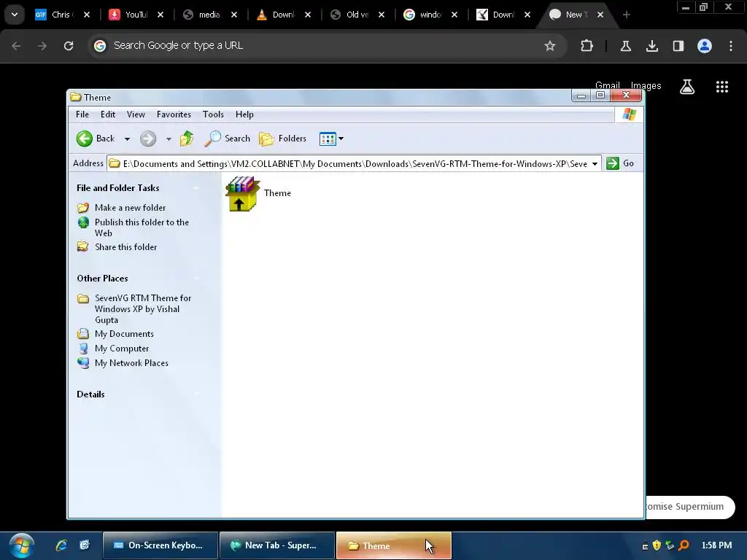The image size is (747, 560).
Task: Click the magnifier tray icon
Action: 684,545
